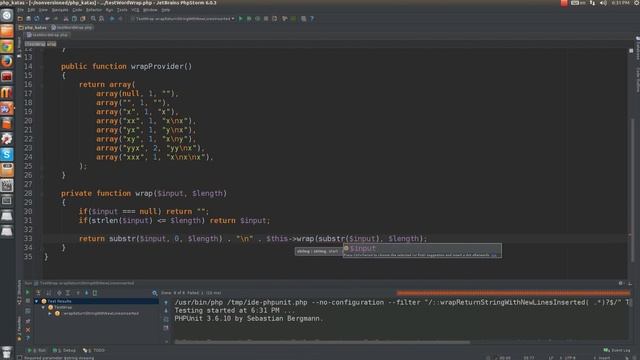
Task: Click the Copy toolbar icon
Action: [x=74, y=19]
